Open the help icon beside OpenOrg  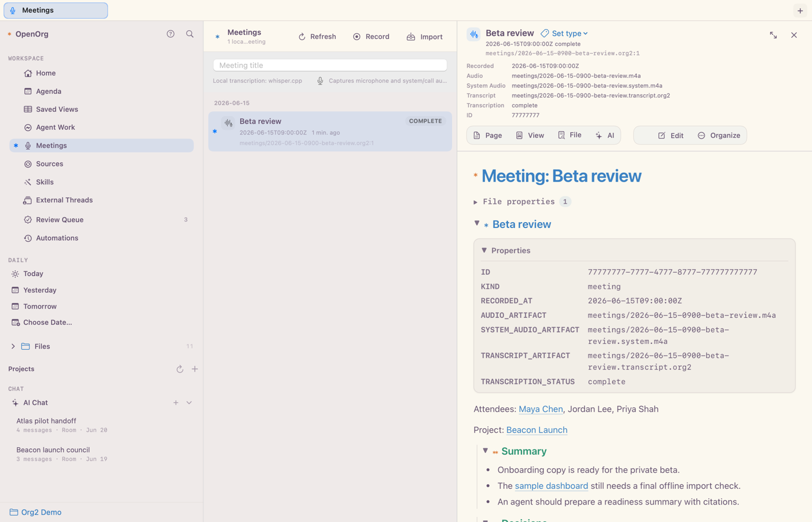[x=171, y=34]
